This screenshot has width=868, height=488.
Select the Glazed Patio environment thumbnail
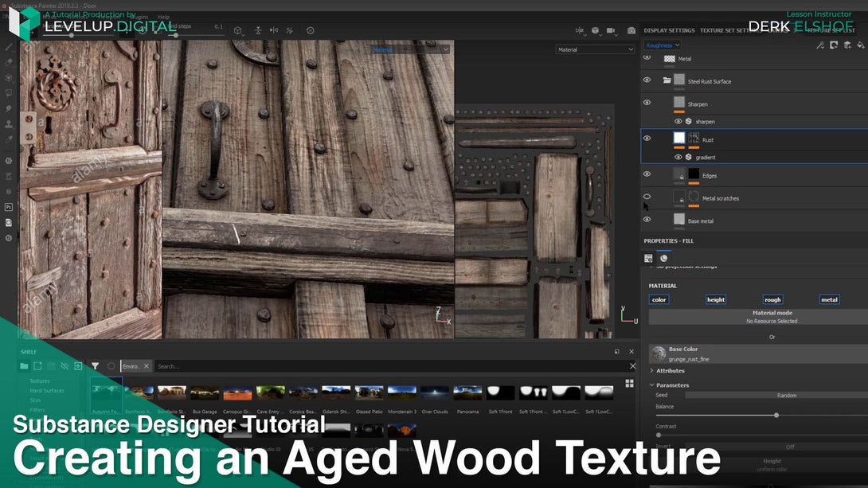(369, 392)
